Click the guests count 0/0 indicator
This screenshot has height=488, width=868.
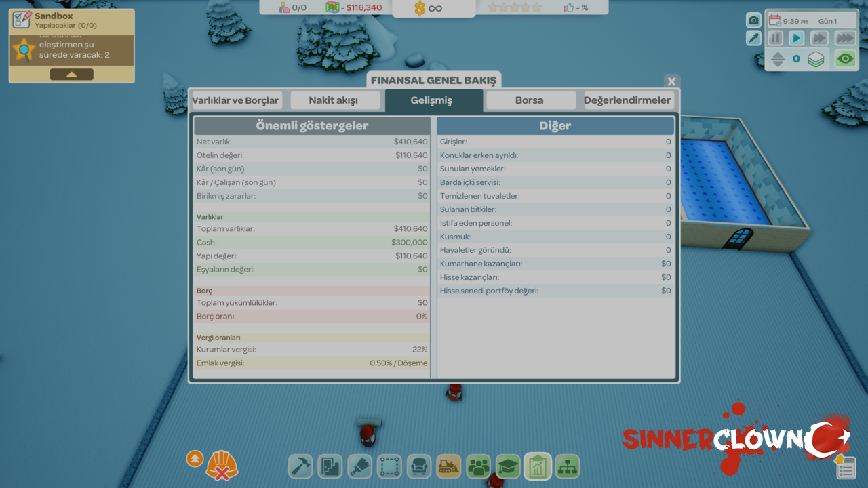point(293,7)
